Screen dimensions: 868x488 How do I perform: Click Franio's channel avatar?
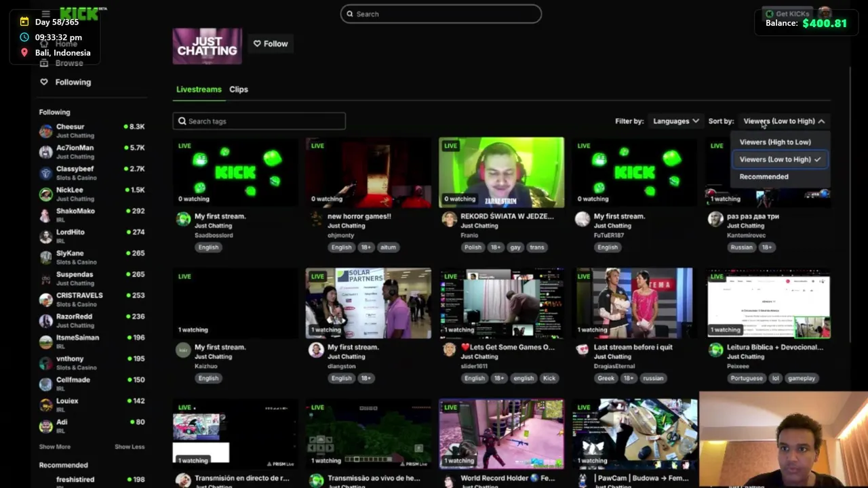tap(449, 219)
